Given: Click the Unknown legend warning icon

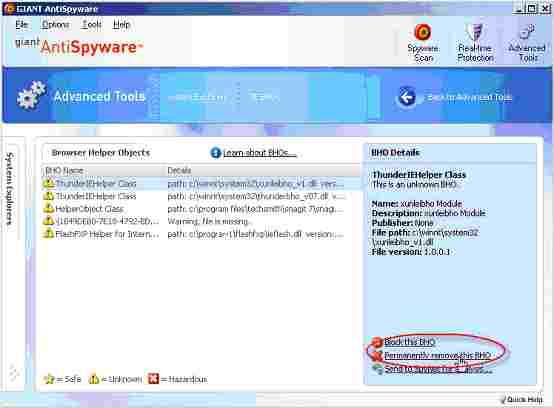Looking at the screenshot, I should [x=94, y=379].
